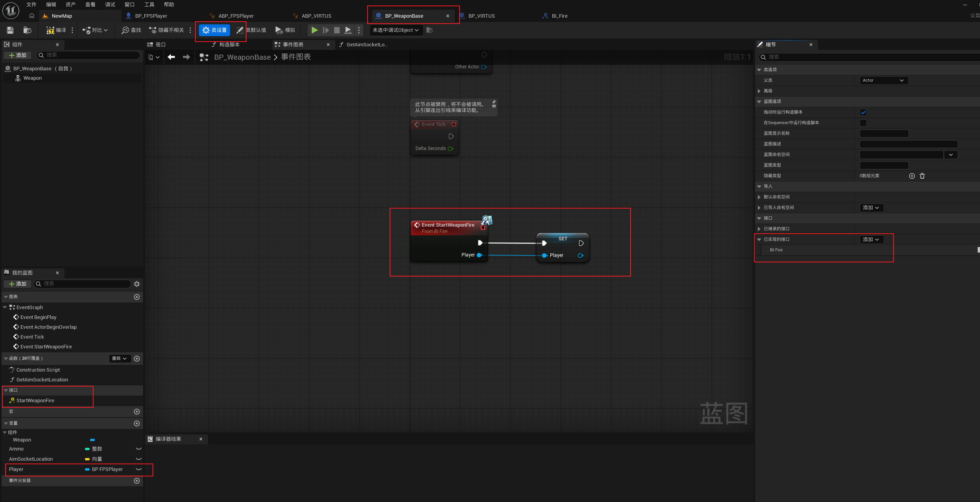Click the SET node Player output pin
Screen dimensions: 980x502
(581, 256)
